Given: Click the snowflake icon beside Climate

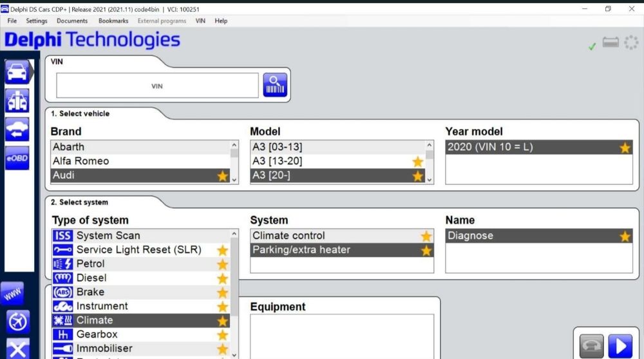Looking at the screenshot, I should click(x=63, y=320).
